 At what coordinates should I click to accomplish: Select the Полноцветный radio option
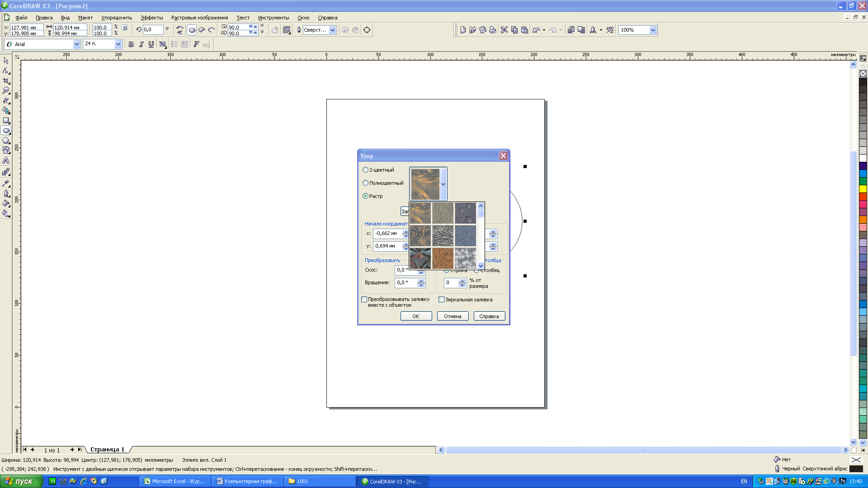(365, 183)
